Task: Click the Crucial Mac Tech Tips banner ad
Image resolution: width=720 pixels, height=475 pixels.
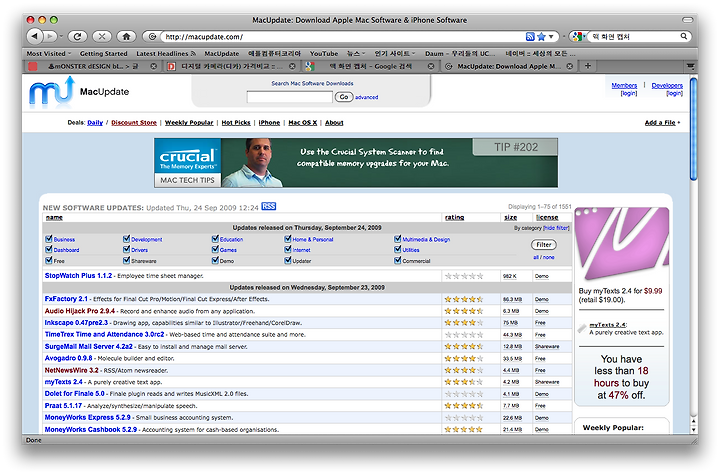Action: coord(356,163)
